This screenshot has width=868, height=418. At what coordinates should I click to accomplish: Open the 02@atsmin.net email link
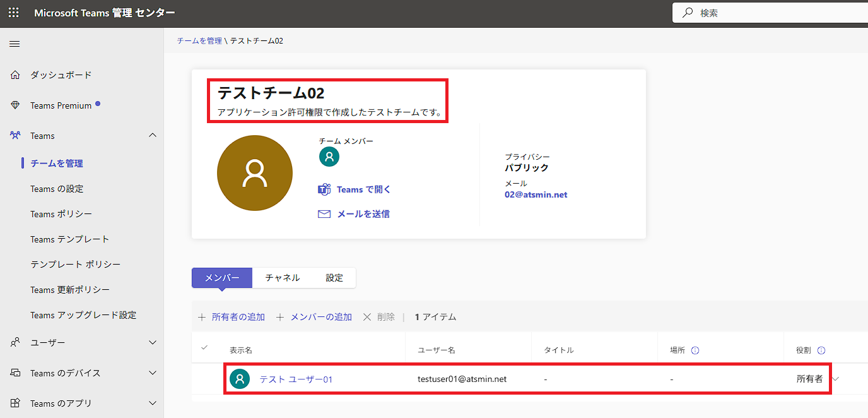(x=536, y=194)
